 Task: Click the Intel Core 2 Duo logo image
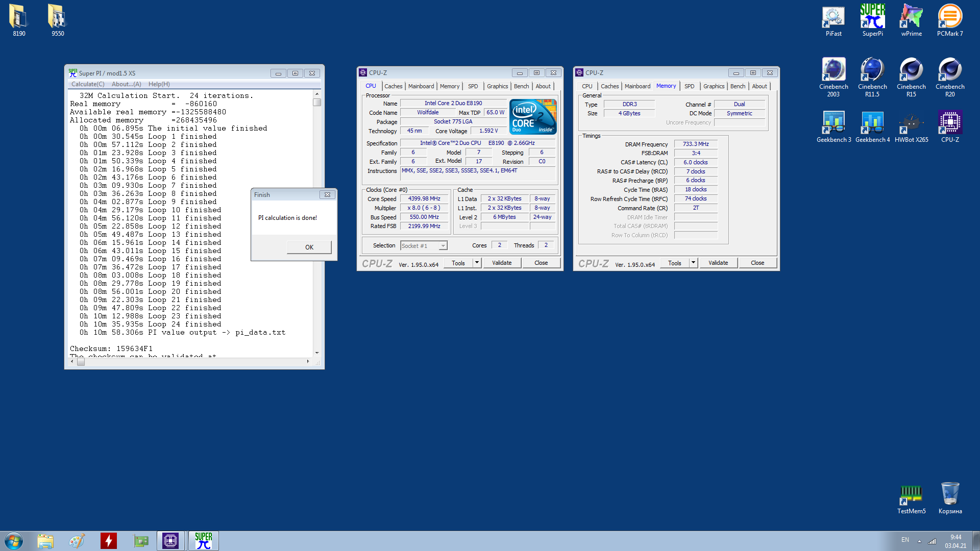[533, 117]
